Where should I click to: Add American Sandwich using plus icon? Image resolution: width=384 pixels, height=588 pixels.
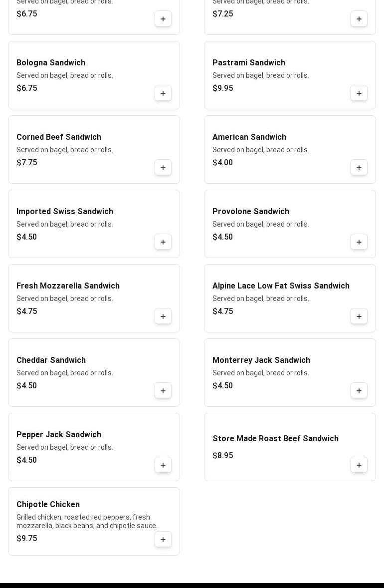(359, 168)
